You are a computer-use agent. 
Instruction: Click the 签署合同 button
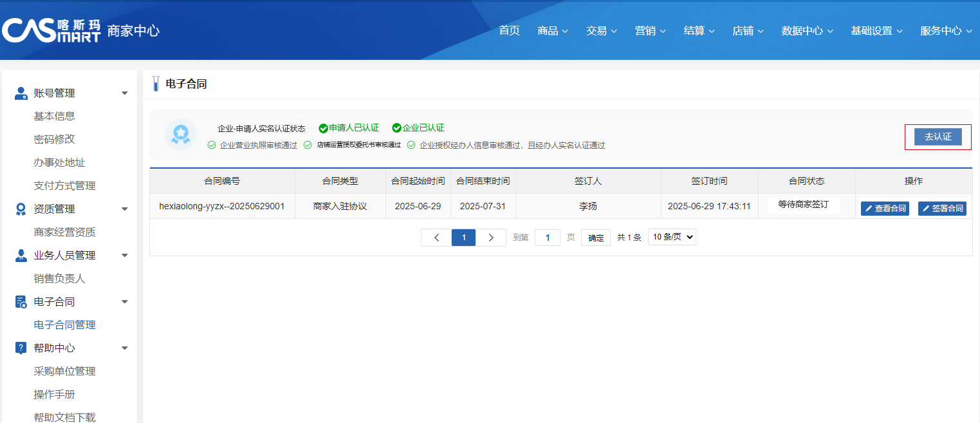click(x=942, y=209)
